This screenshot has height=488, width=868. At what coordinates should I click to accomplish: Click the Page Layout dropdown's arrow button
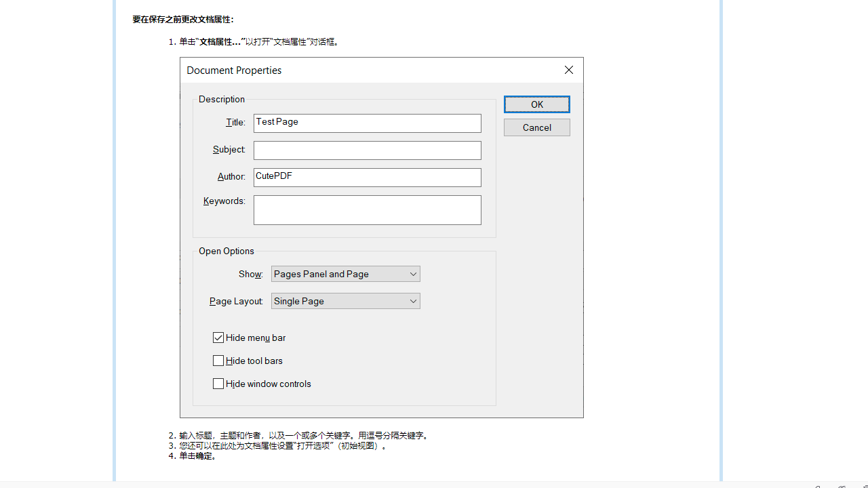[414, 301]
